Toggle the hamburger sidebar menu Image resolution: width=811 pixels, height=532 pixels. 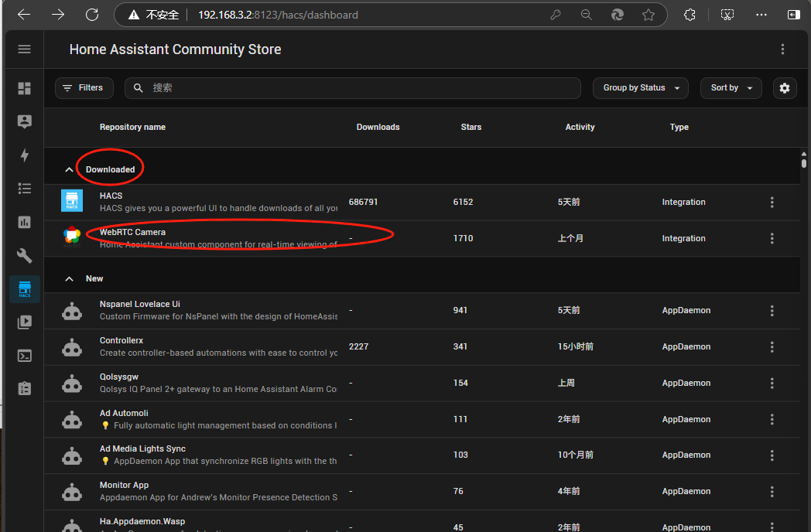(24, 49)
